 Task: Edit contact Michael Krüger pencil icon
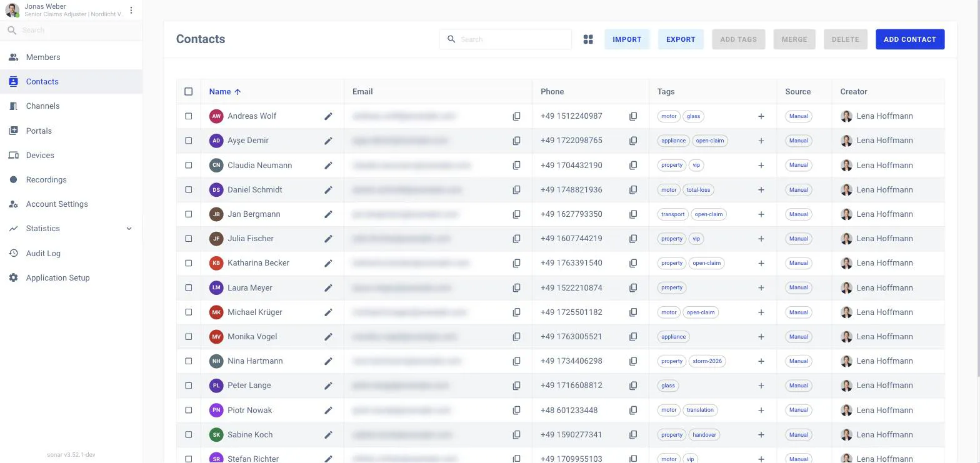[x=328, y=312]
